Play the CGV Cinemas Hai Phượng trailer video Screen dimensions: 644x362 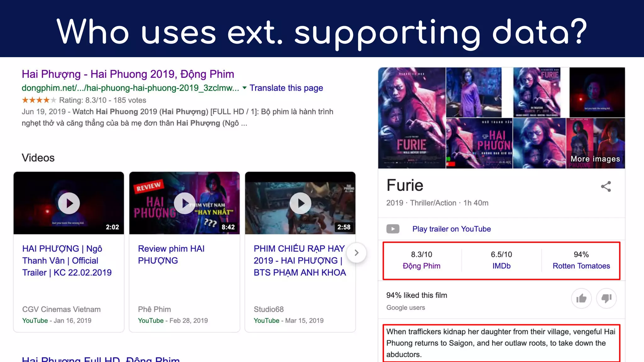69,203
